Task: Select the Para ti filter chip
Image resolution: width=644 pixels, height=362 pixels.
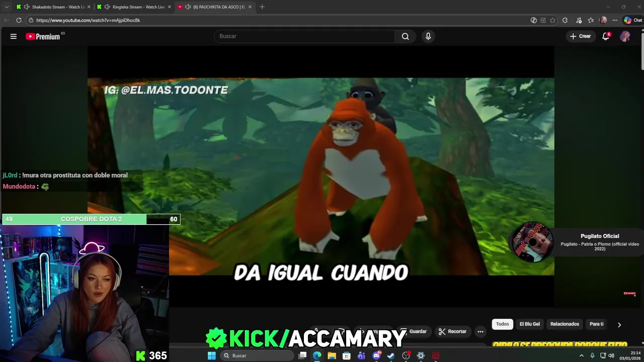Action: [x=597, y=324]
